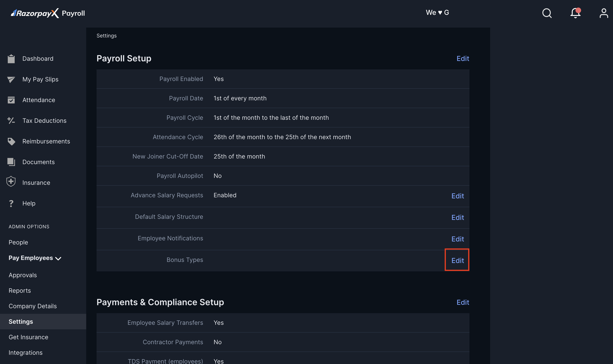Open the notifications bell icon

(575, 13)
